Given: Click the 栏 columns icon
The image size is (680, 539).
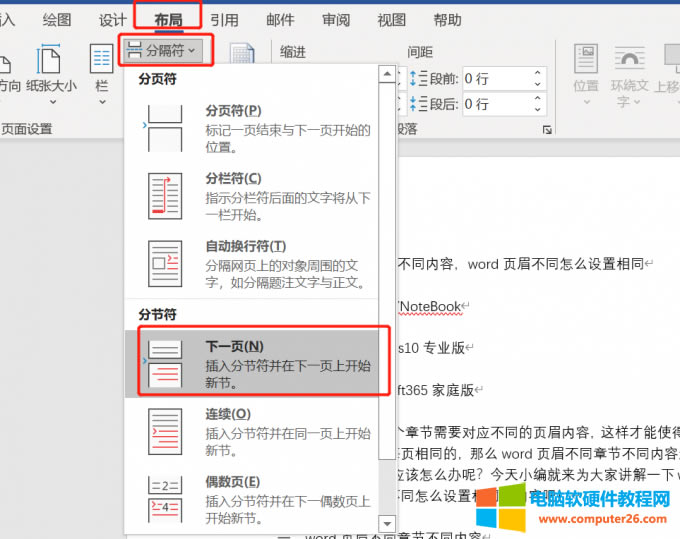Looking at the screenshot, I should [101, 68].
